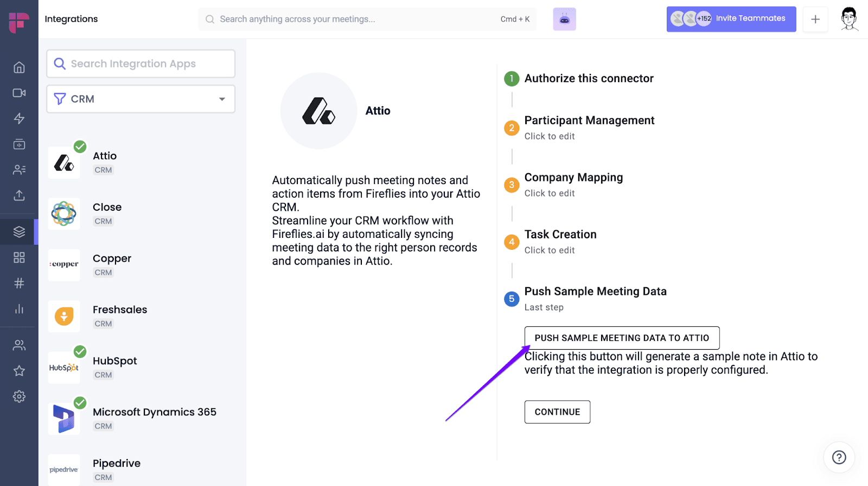Open the user profile avatar
The image size is (868, 486).
pyautogui.click(x=850, y=19)
